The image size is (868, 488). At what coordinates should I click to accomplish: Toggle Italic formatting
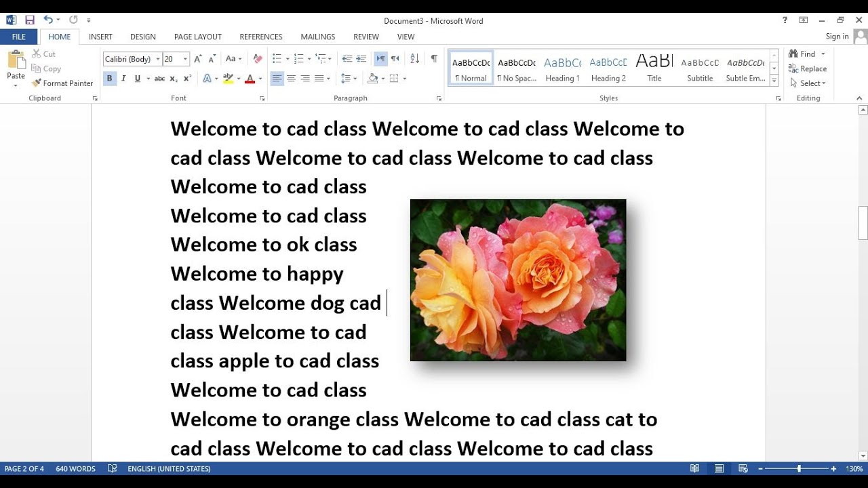[123, 79]
